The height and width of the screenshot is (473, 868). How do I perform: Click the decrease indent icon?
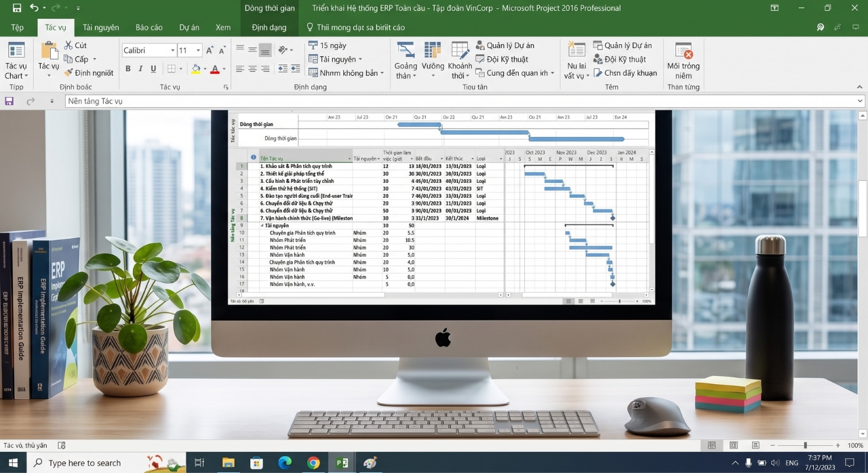(x=281, y=68)
